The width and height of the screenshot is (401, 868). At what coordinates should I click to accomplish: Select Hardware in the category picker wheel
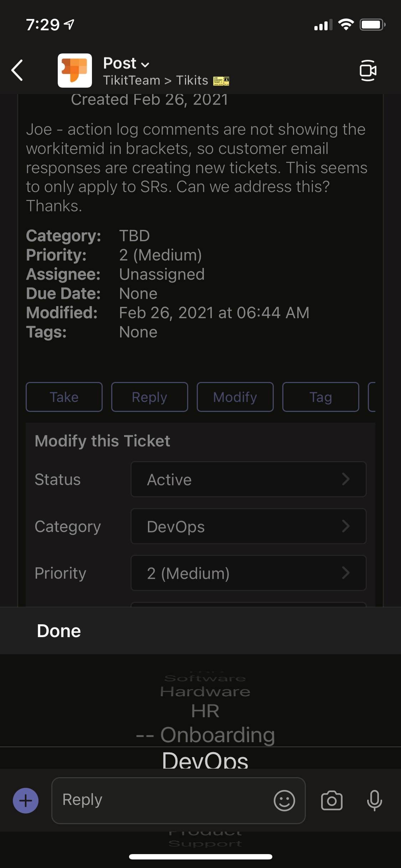click(x=205, y=691)
